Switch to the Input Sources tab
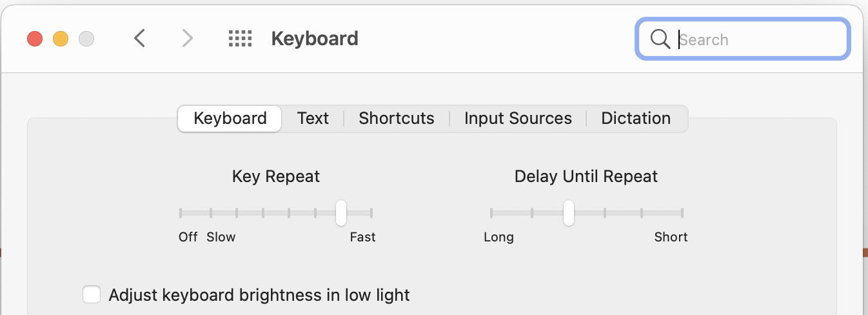 point(518,119)
